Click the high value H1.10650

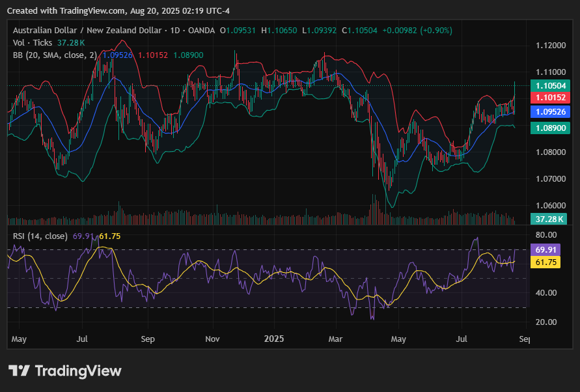[x=279, y=31]
